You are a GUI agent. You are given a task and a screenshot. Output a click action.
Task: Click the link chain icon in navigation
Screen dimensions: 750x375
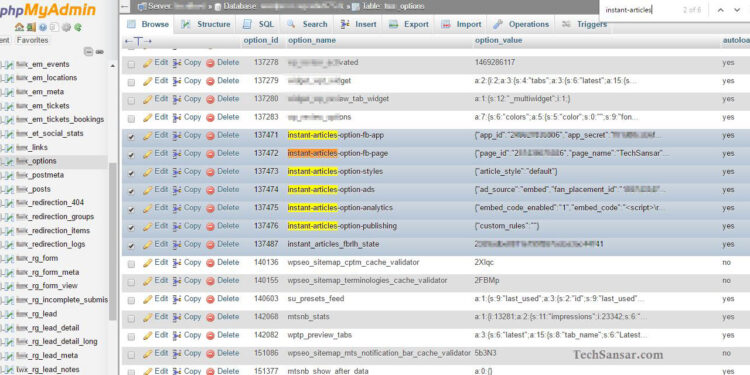pyautogui.click(x=99, y=52)
